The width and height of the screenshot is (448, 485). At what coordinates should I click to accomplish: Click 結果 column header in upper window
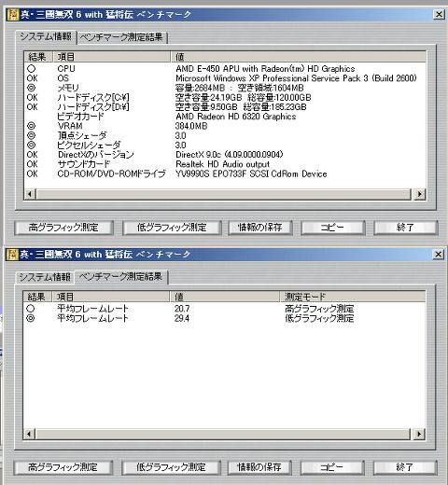point(38,57)
